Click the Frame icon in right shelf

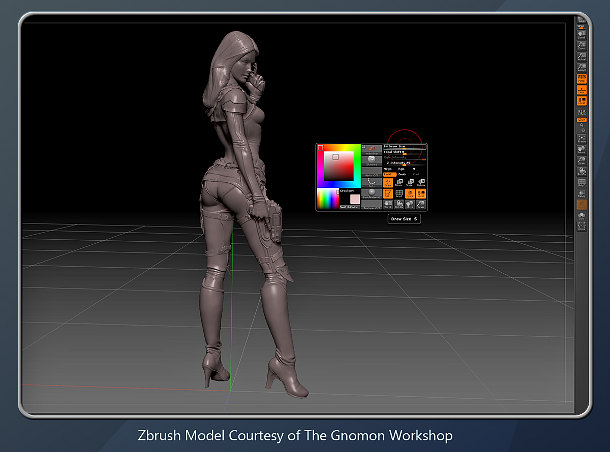click(x=582, y=138)
